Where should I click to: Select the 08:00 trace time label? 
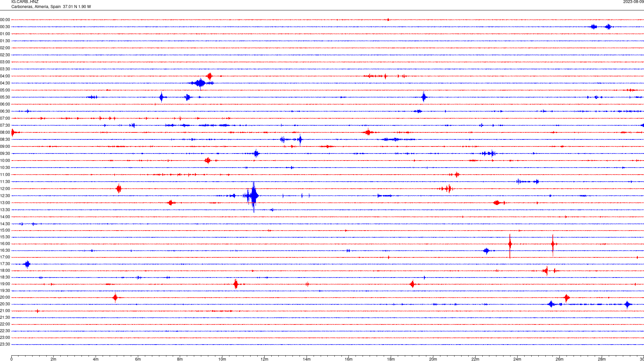5,132
